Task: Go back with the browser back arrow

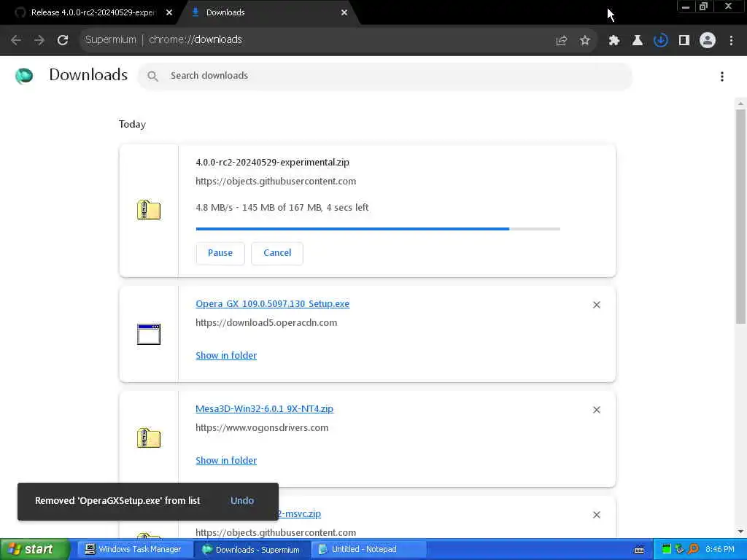Action: click(16, 40)
